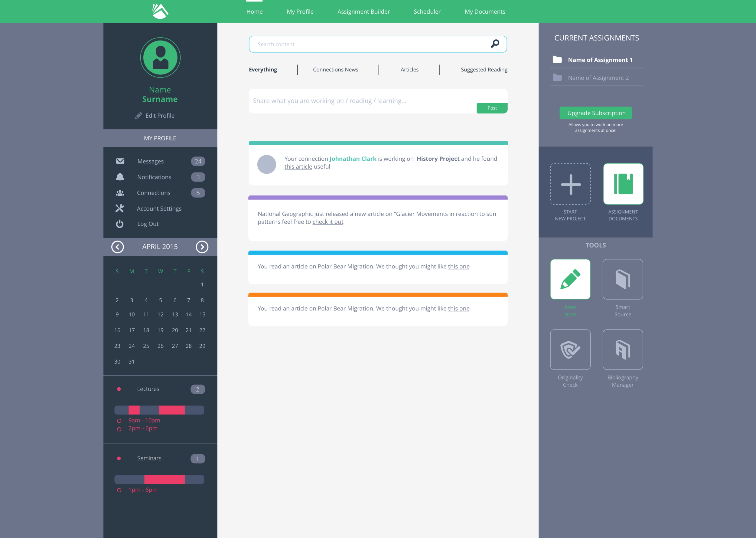Click the Upgrade Subscription button

coord(595,113)
